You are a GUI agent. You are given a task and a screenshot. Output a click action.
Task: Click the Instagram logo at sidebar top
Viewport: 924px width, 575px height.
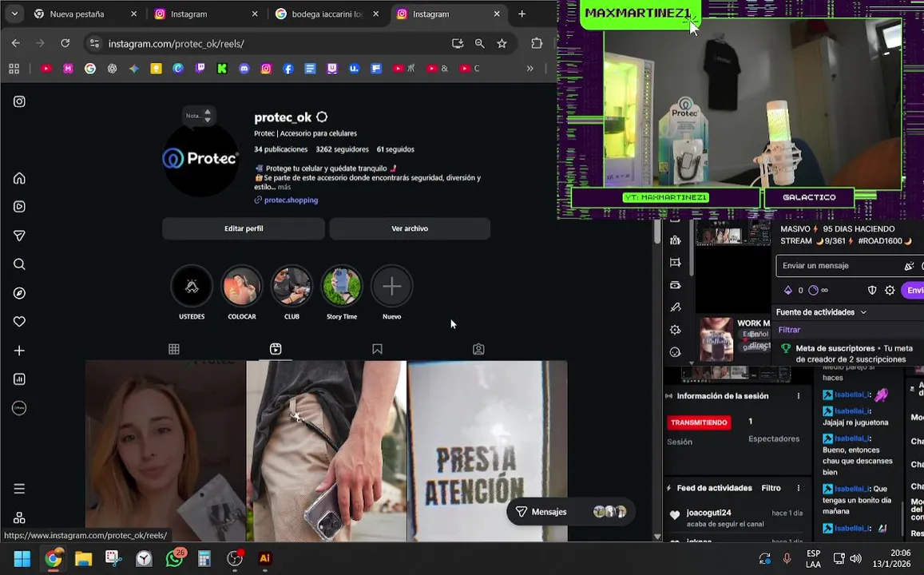coord(19,101)
